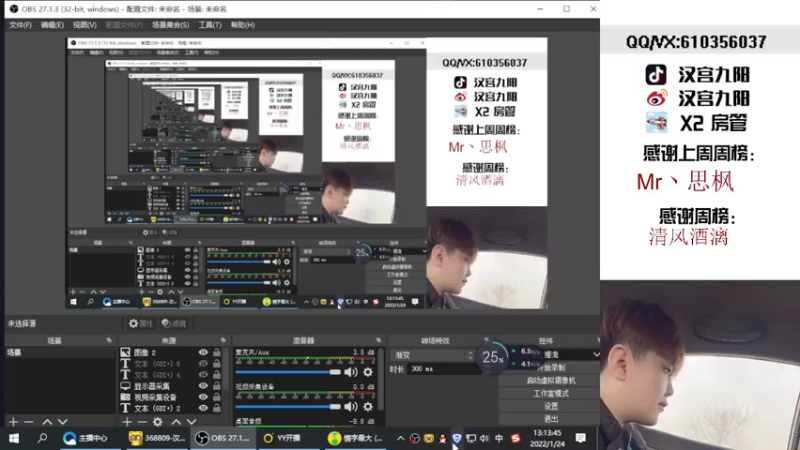This screenshot has height=450, width=800.
Task: Move the scene down with the arrow
Action: click(62, 422)
